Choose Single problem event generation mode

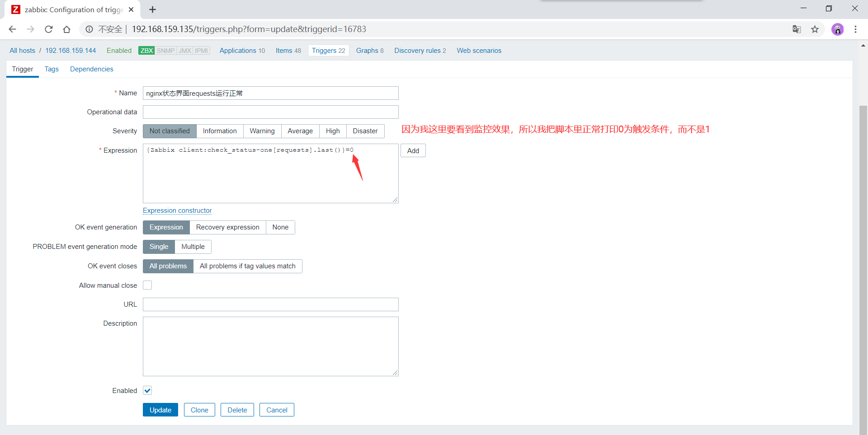coord(159,247)
